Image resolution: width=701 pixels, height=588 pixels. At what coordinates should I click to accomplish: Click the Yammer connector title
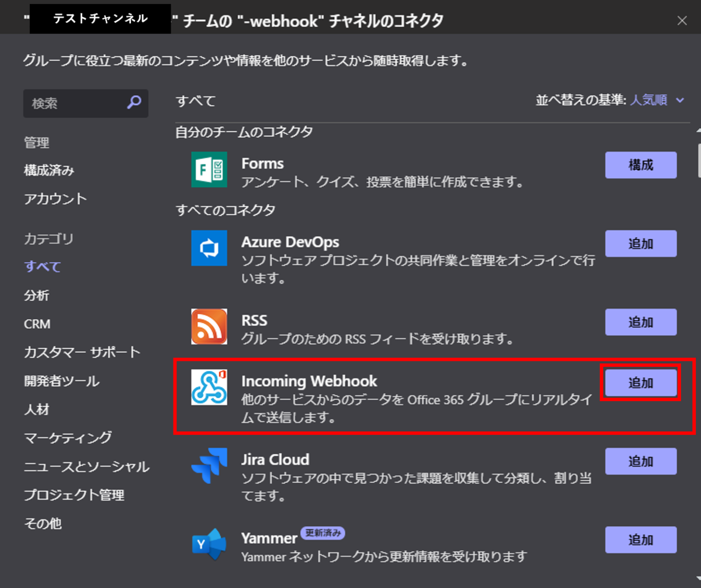click(x=270, y=538)
